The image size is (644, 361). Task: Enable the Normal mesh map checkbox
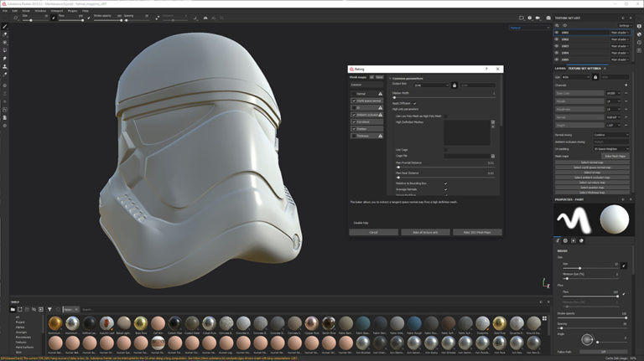(x=354, y=94)
